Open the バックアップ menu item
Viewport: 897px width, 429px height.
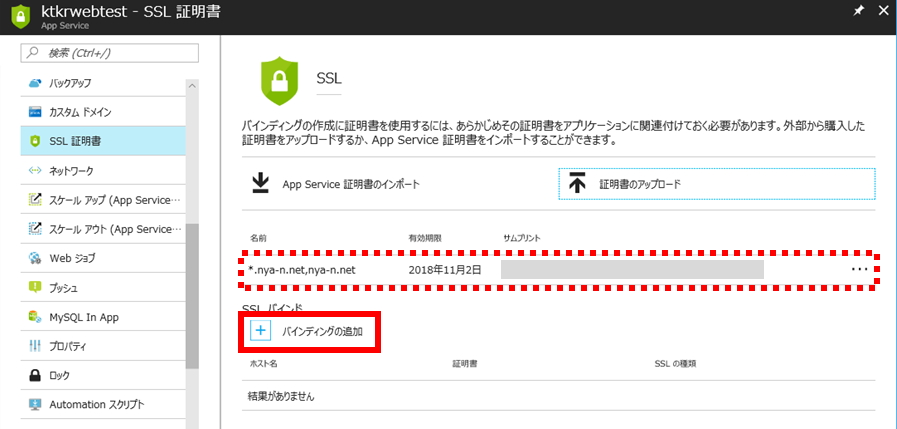click(x=102, y=84)
